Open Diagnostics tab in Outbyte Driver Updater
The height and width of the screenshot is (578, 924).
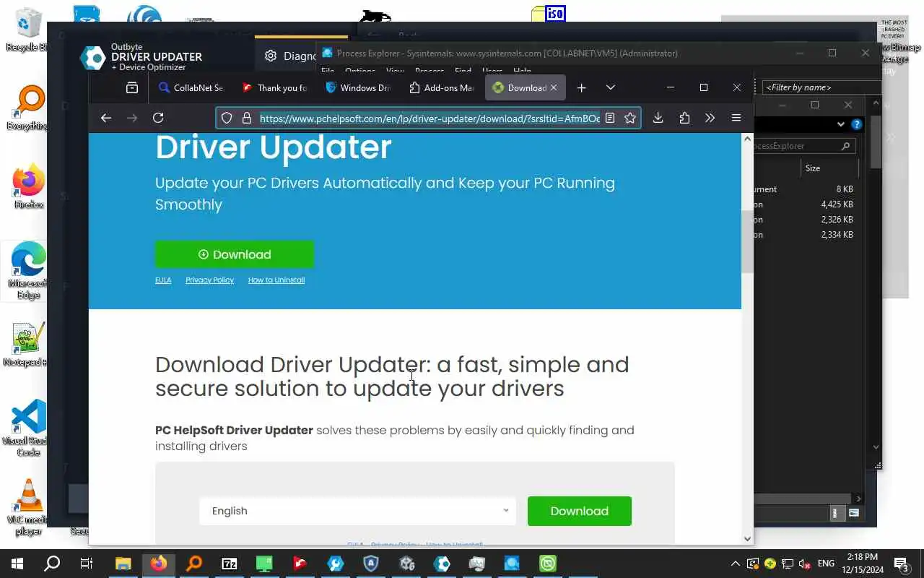(x=291, y=56)
